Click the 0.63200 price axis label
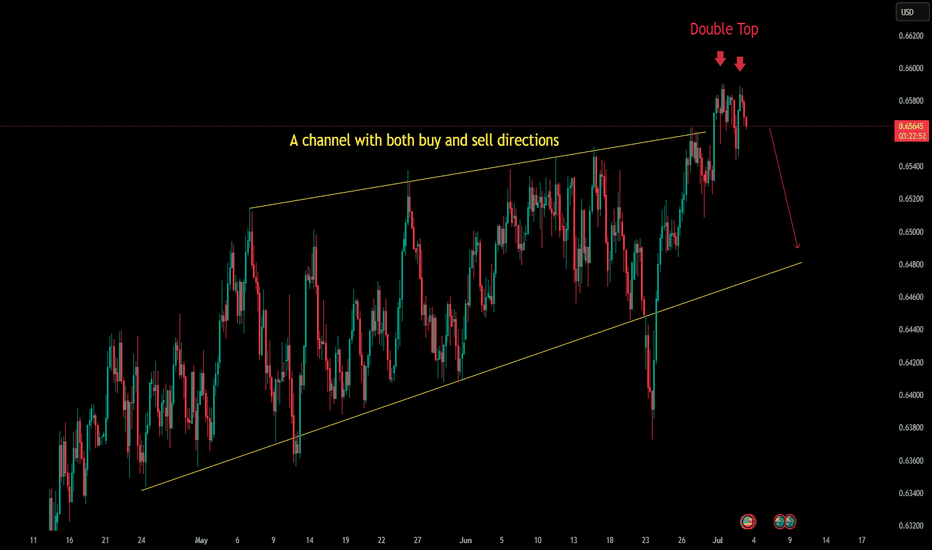 (911, 526)
